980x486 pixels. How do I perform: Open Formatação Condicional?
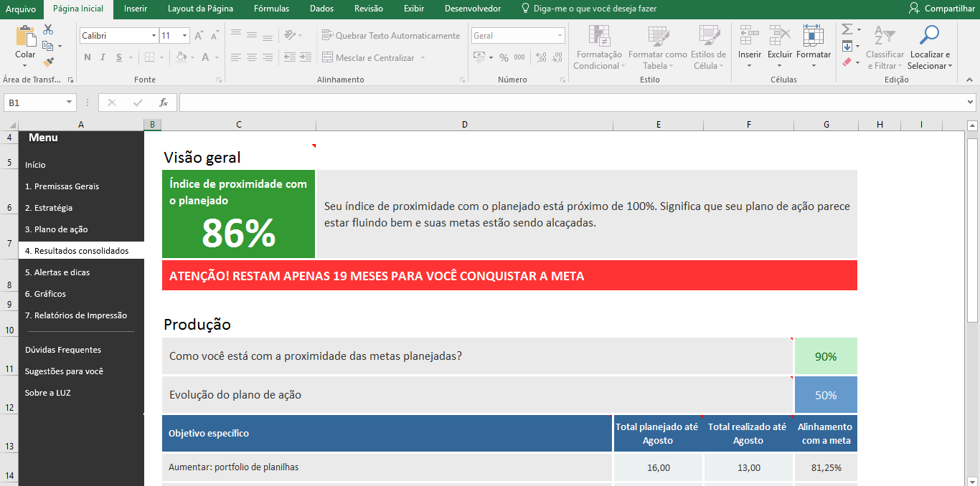(x=598, y=49)
